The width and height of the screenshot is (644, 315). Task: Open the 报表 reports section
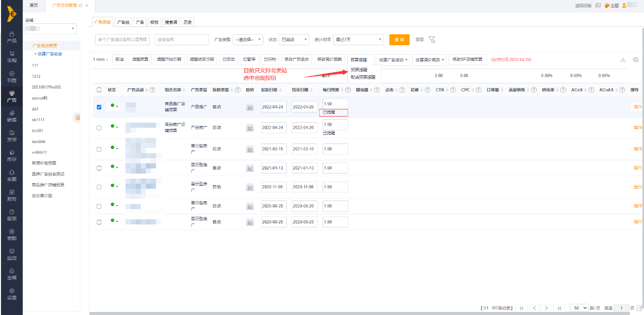11,215
